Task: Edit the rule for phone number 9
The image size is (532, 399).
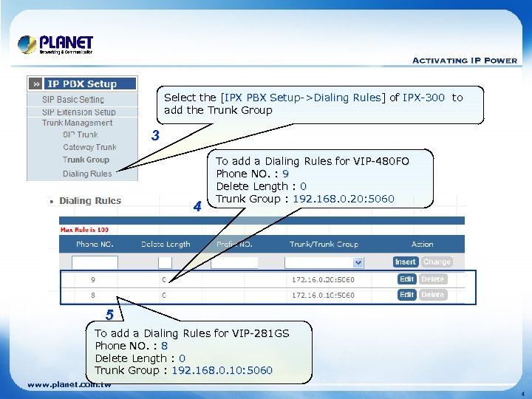Action: click(x=406, y=279)
